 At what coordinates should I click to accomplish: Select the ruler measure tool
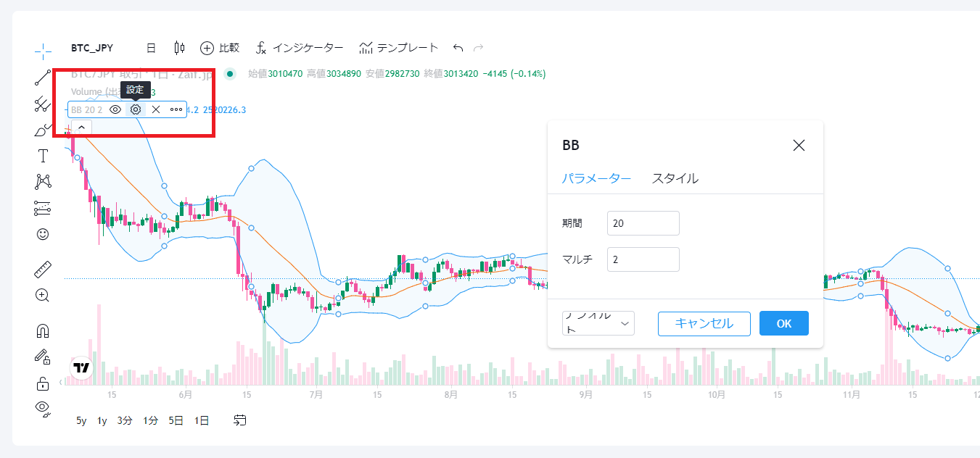[43, 270]
